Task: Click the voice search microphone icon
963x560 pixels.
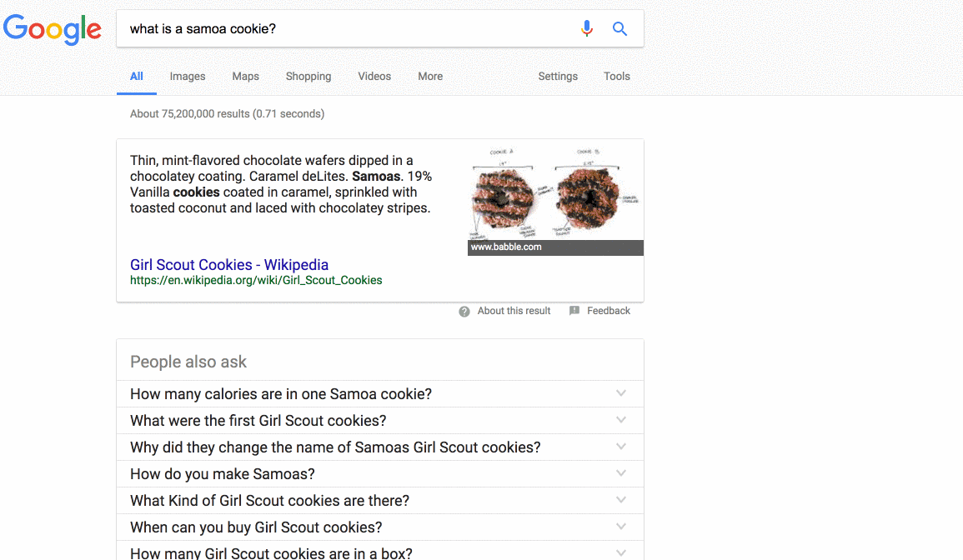Action: click(587, 27)
